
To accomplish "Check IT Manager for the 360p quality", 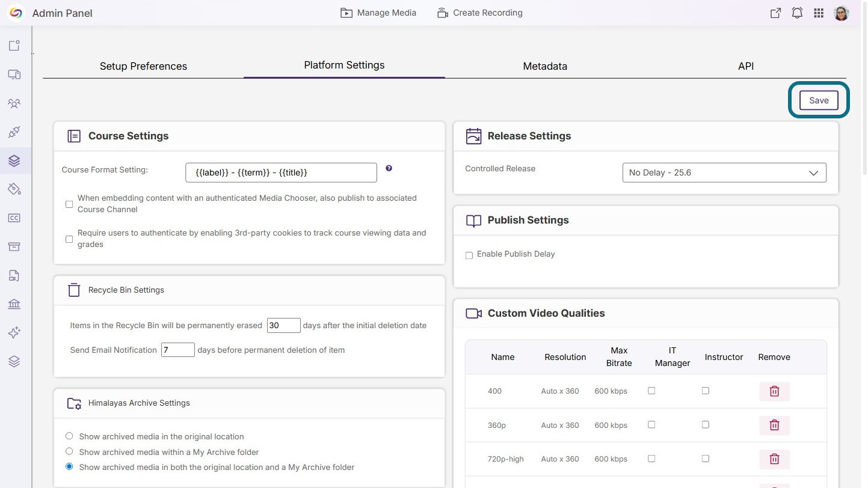I will tap(651, 424).
